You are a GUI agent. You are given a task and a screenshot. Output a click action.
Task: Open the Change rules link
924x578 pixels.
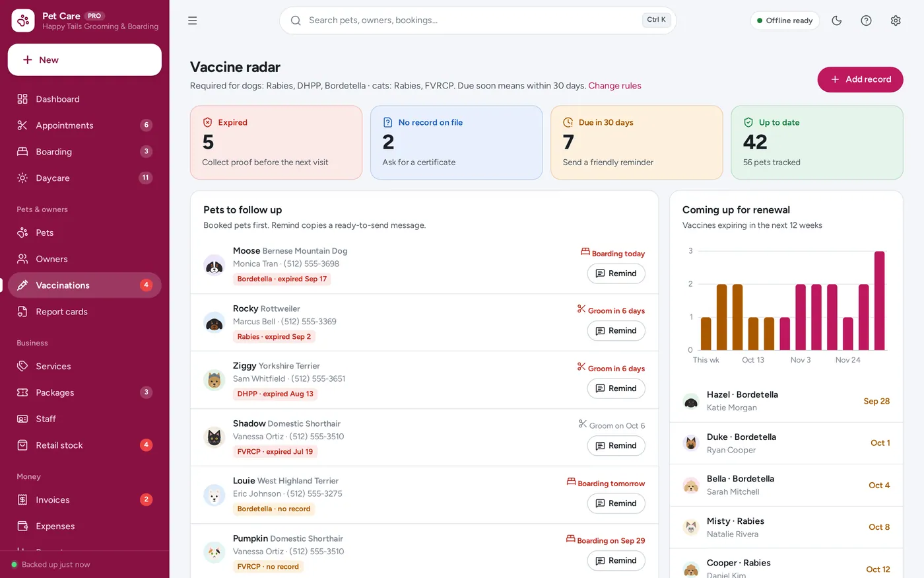[614, 86]
